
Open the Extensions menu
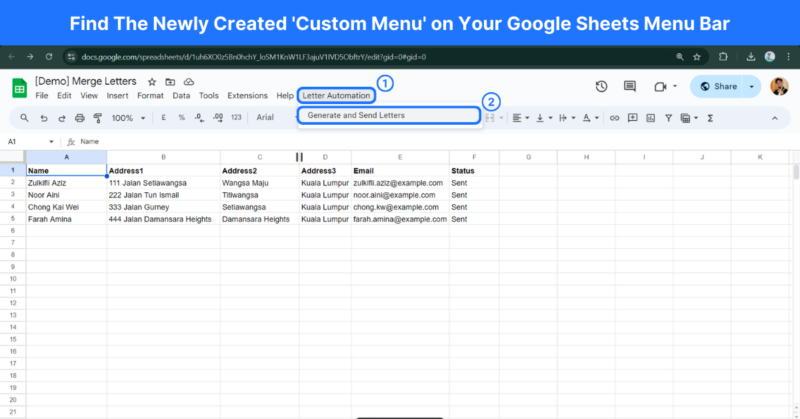[x=247, y=95]
